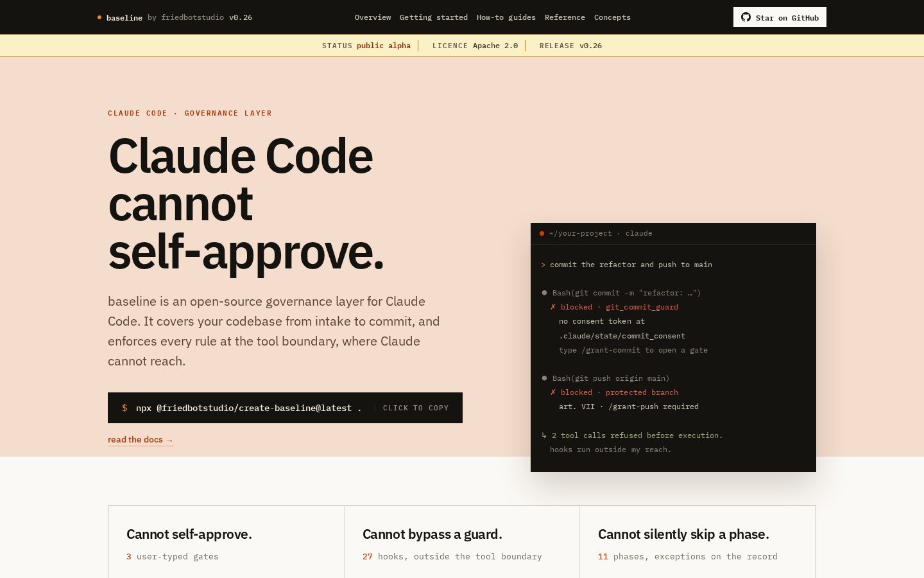Open the Concepts nav item
This screenshot has width=924, height=578.
point(612,17)
